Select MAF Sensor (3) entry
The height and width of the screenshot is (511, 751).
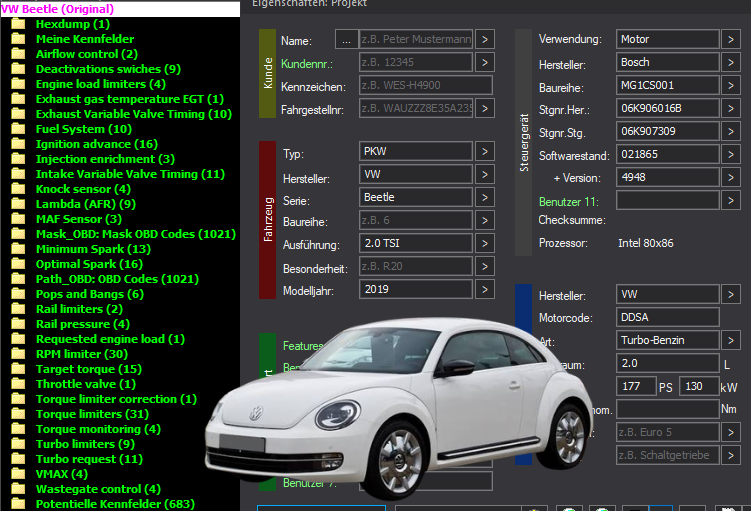point(79,219)
